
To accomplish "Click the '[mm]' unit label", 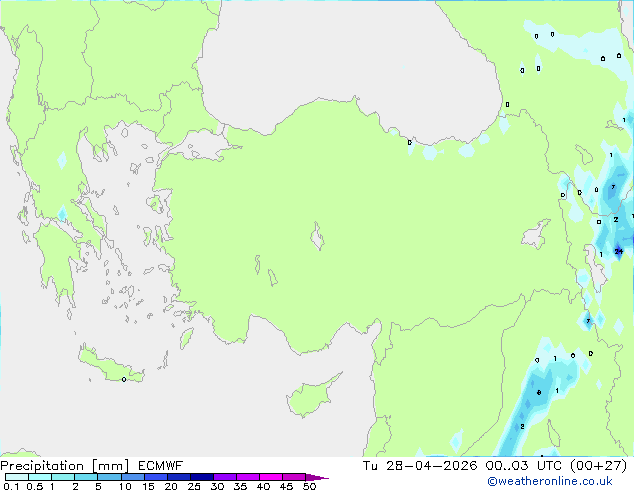I will point(110,466).
